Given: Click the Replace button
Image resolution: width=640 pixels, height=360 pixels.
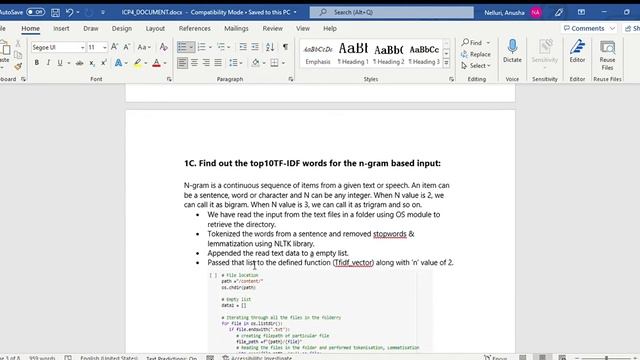Looking at the screenshot, I should (476, 54).
